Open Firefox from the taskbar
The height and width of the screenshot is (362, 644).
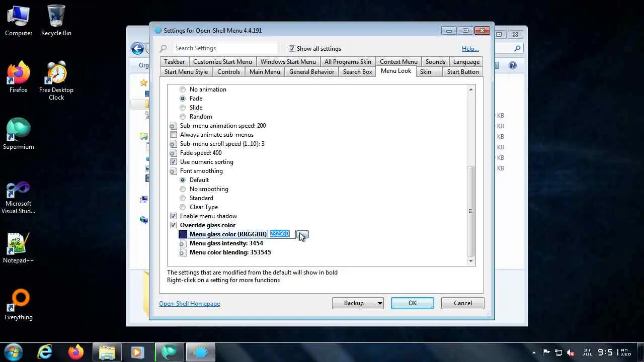point(76,352)
